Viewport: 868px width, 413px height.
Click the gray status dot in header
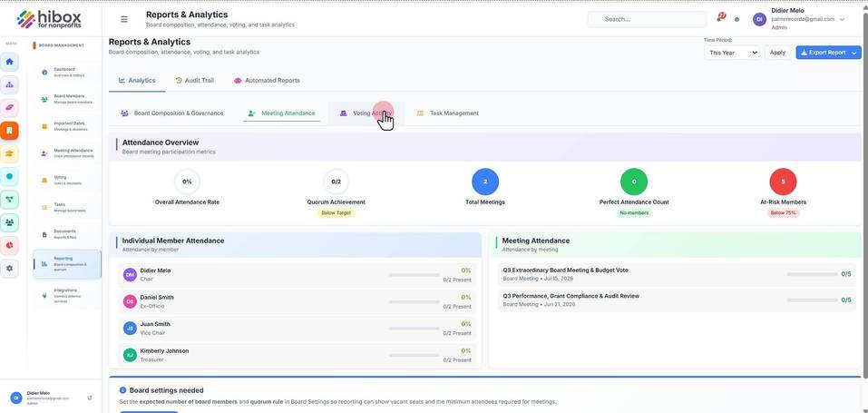(736, 19)
